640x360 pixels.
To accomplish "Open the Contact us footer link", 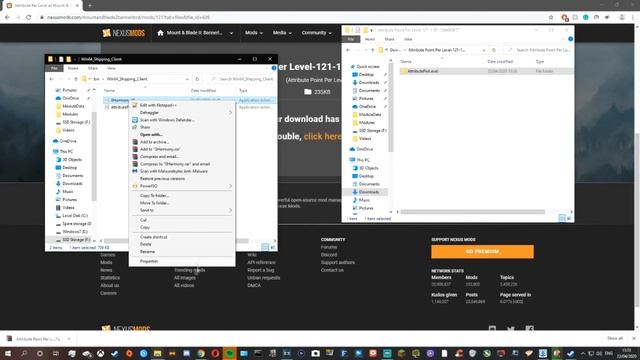I will [x=332, y=270].
